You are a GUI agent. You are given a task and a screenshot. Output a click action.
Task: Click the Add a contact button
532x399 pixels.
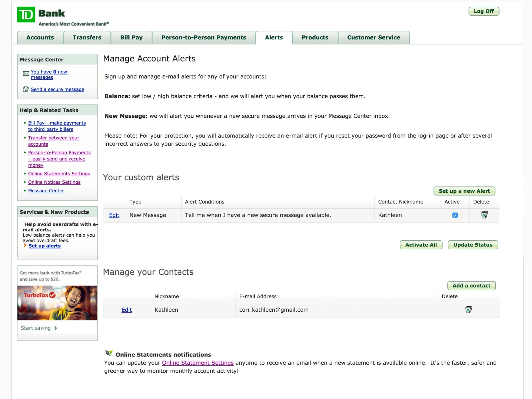471,286
